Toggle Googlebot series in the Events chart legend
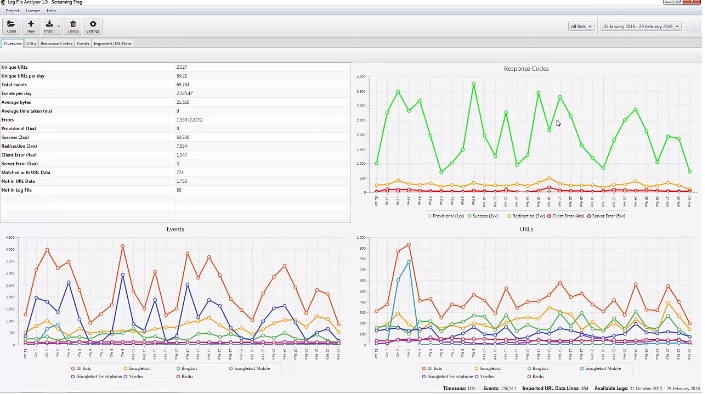 137,368
